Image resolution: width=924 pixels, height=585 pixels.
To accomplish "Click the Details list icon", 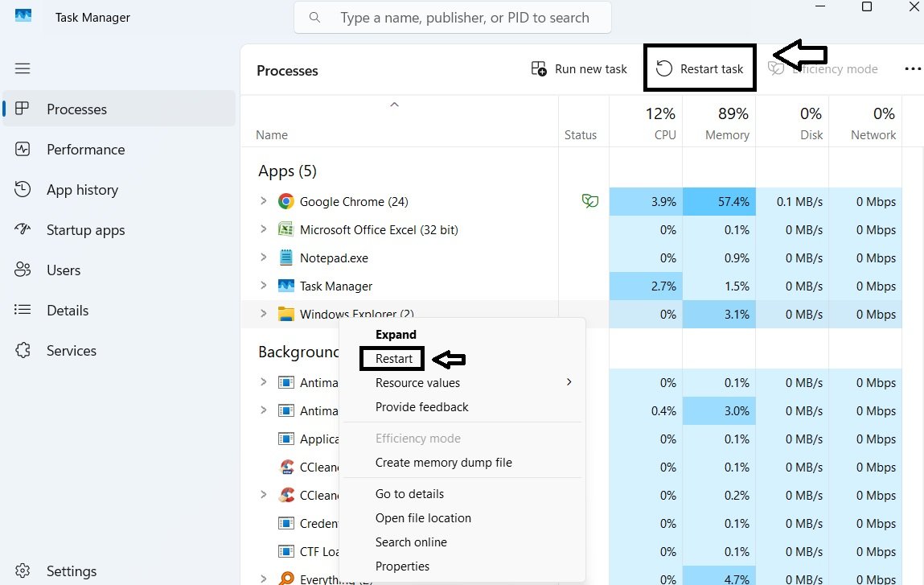I will [x=23, y=310].
